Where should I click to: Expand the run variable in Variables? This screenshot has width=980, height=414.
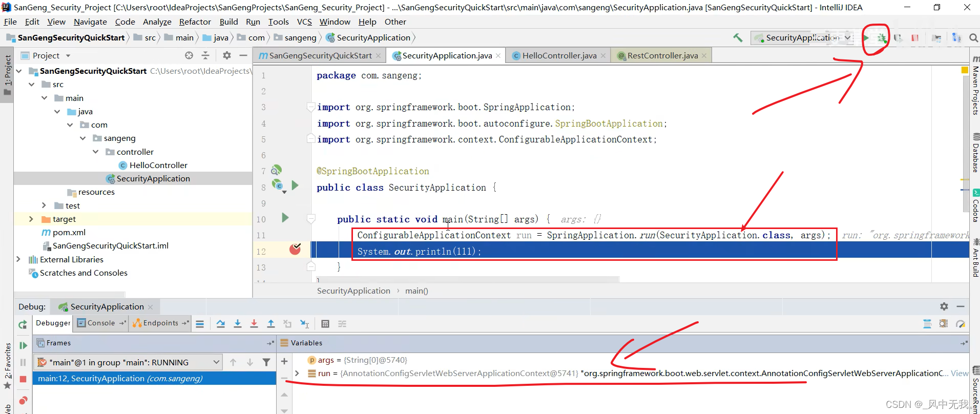(x=297, y=374)
